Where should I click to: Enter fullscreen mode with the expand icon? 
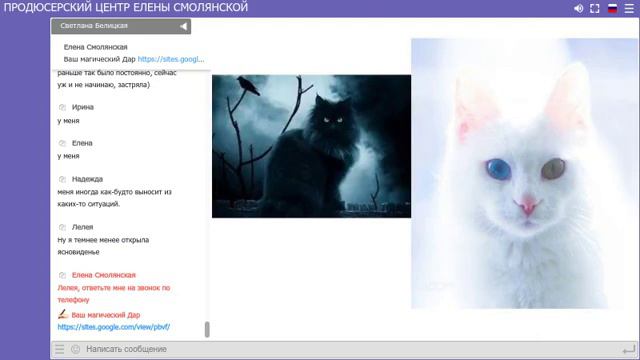(x=595, y=8)
